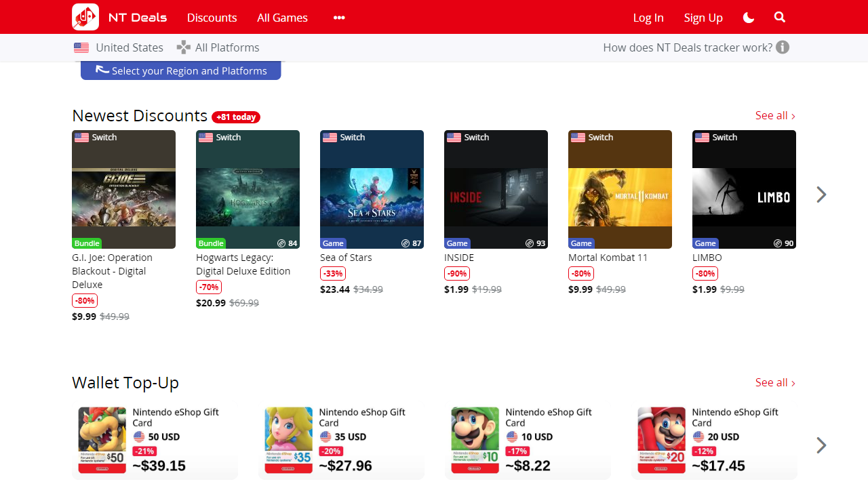Click the Log In link

(x=648, y=18)
